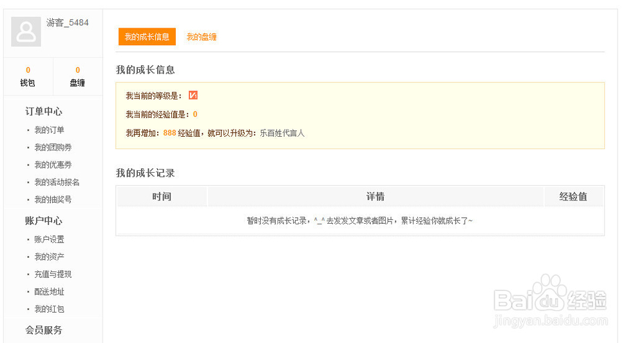Click username 游客_5484
The height and width of the screenshot is (343, 644).
point(68,23)
